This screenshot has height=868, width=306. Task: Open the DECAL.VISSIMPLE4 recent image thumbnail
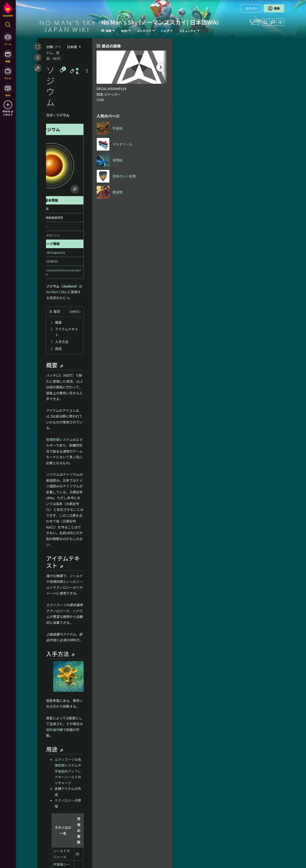click(132, 67)
